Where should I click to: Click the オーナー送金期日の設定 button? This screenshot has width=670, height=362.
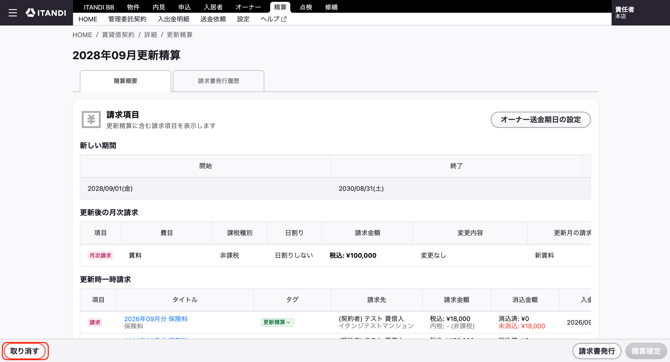tap(541, 120)
